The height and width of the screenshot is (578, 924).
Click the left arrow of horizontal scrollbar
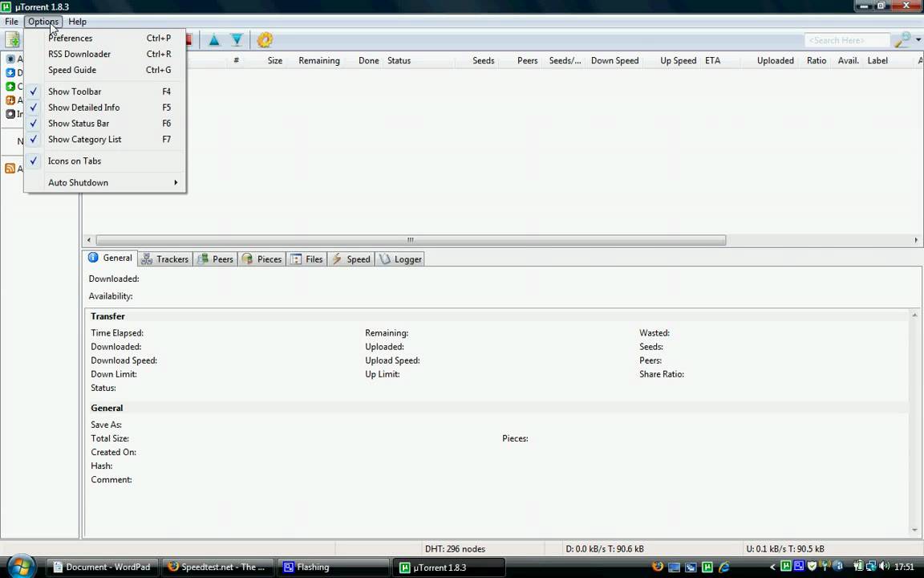(x=89, y=240)
